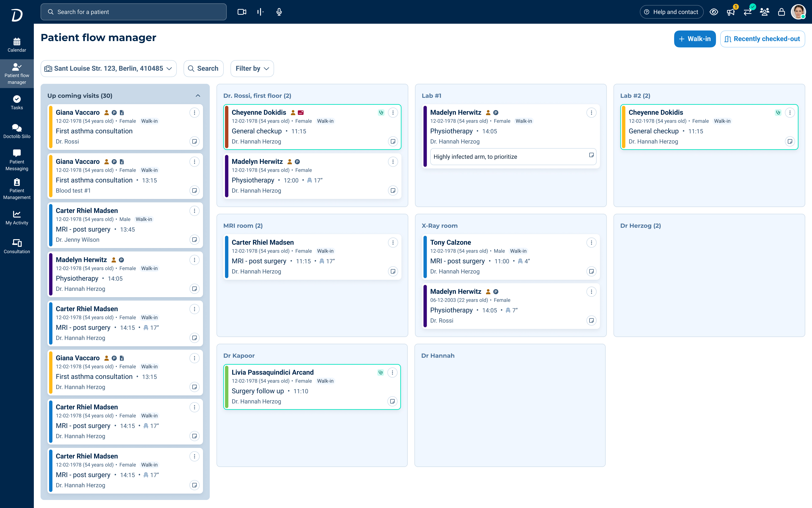This screenshot has width=812, height=508.
Task: Click the microphone icon in top bar
Action: tap(279, 12)
